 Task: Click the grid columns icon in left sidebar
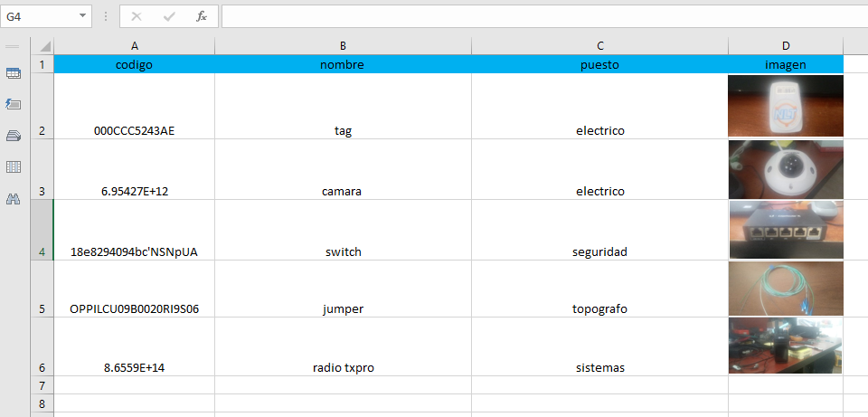[x=14, y=166]
